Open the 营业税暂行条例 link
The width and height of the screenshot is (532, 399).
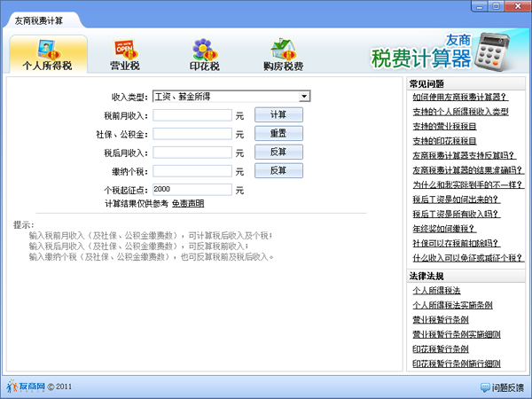(x=441, y=319)
